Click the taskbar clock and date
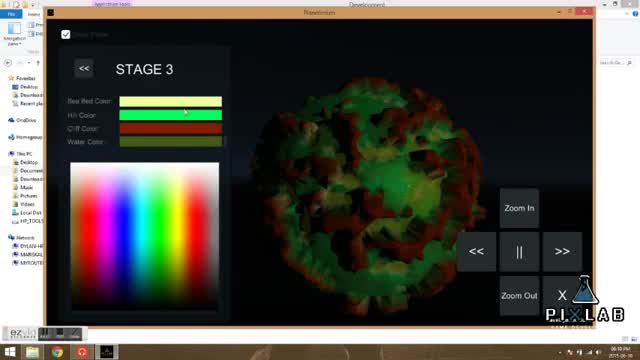The image size is (640, 360). click(620, 352)
